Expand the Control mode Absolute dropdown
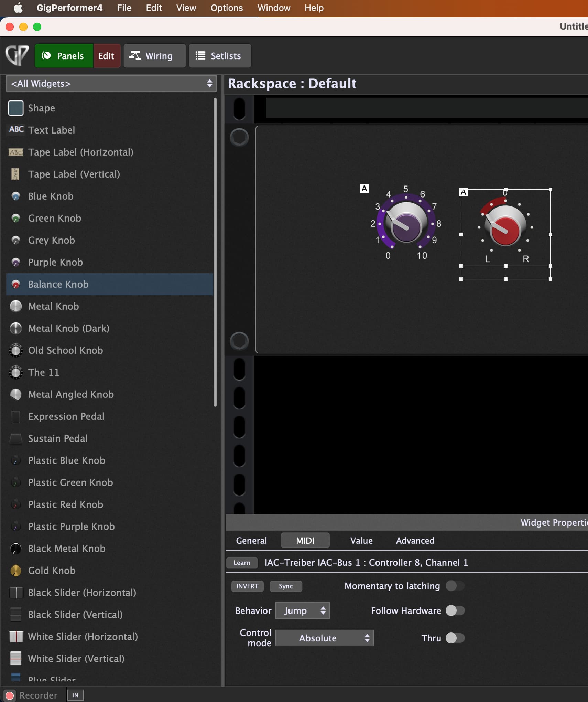Screen dimensions: 588x702 (x=324, y=638)
